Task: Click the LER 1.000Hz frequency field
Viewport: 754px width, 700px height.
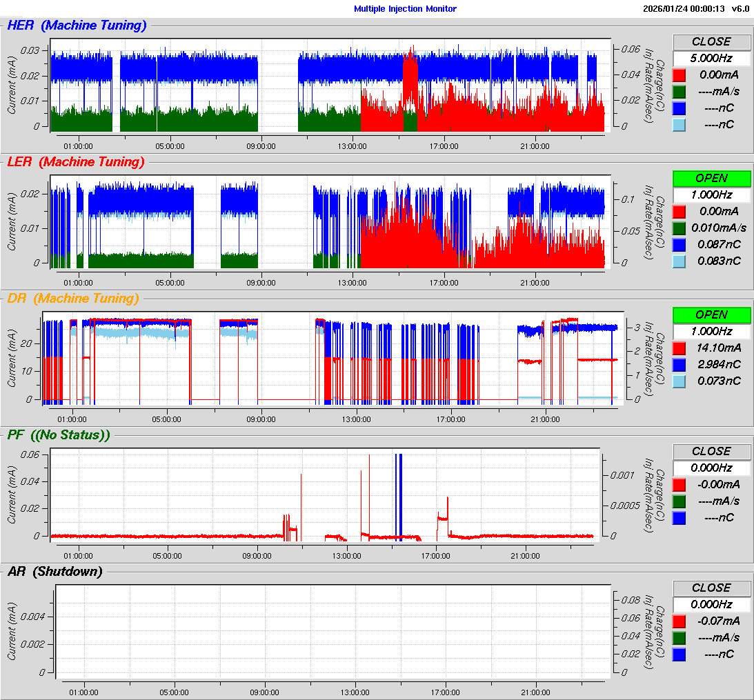Action: pyautogui.click(x=711, y=195)
